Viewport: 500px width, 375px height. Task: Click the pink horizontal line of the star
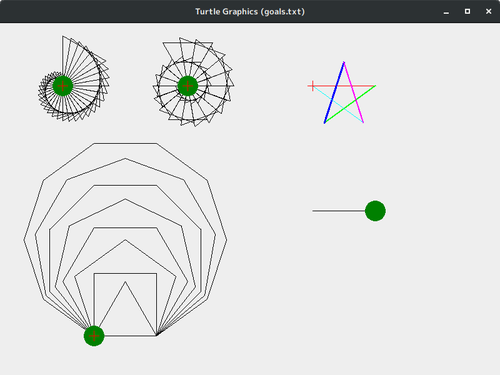tap(343, 86)
